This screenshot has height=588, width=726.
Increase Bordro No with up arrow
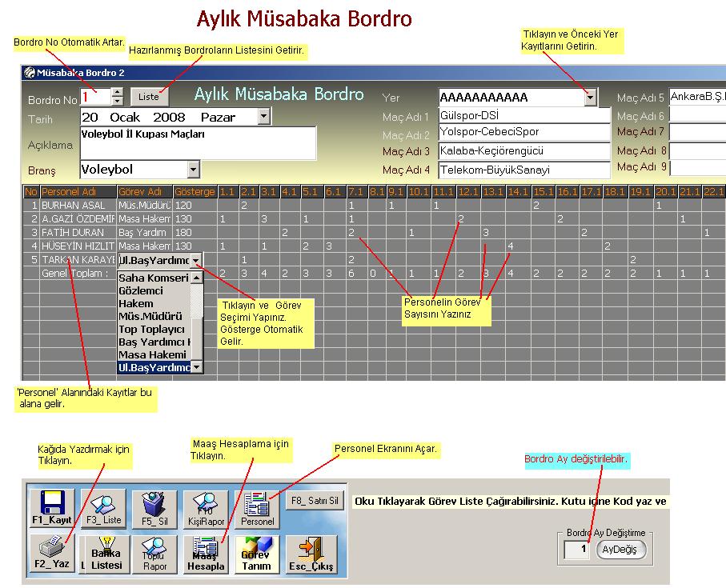[118, 92]
